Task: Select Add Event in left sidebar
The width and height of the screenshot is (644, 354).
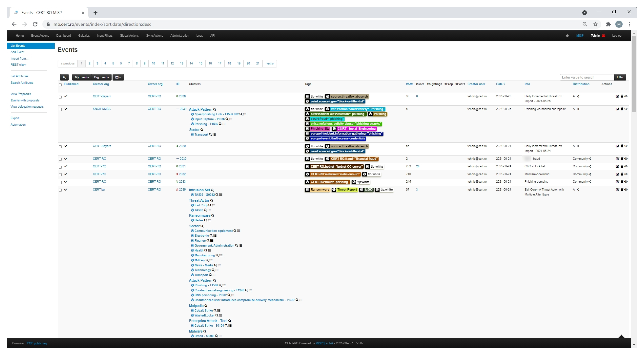Action: pyautogui.click(x=18, y=52)
